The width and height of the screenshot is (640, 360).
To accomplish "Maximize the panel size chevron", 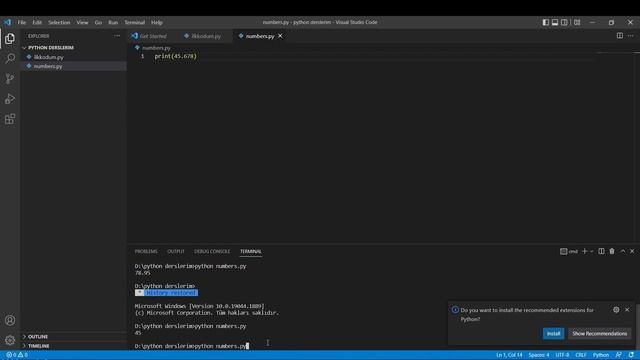I will tap(623, 251).
